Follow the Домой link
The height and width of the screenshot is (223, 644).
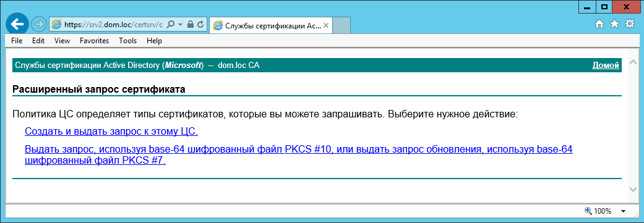pyautogui.click(x=606, y=65)
